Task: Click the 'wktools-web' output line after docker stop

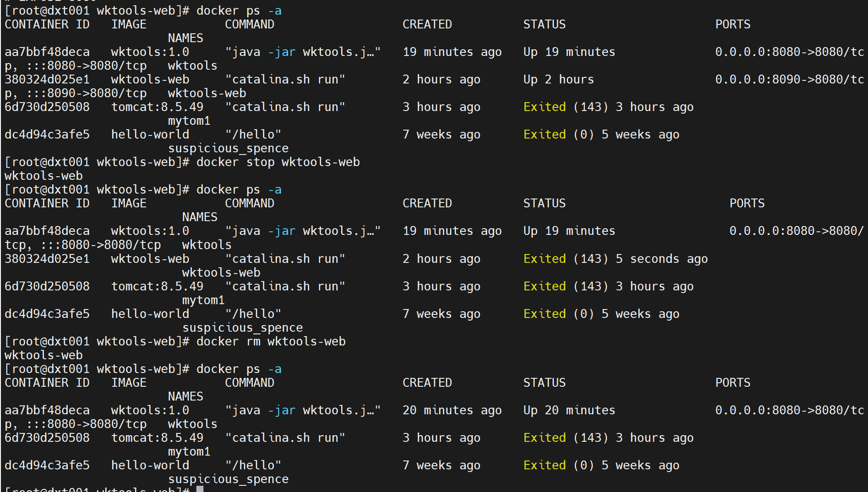Action: [44, 176]
